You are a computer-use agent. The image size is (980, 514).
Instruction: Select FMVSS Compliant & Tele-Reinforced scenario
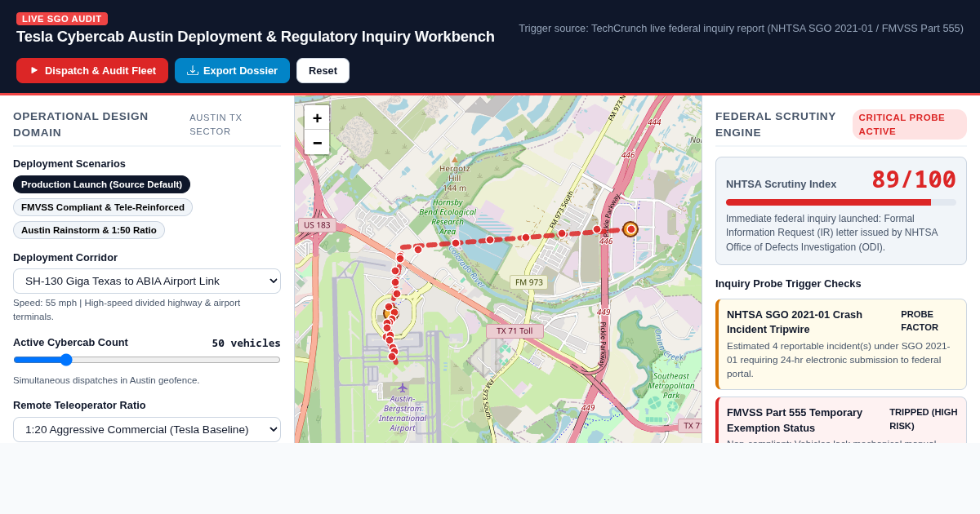point(103,207)
